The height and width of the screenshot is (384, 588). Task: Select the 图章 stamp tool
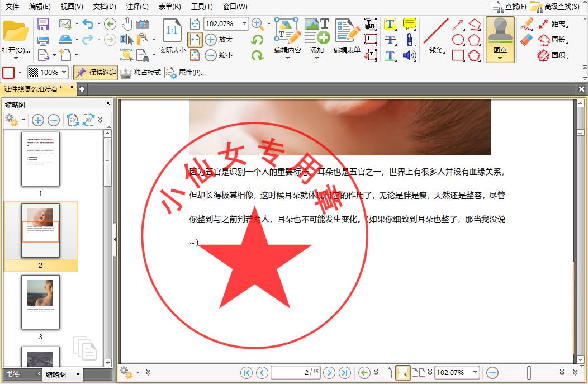pyautogui.click(x=499, y=39)
